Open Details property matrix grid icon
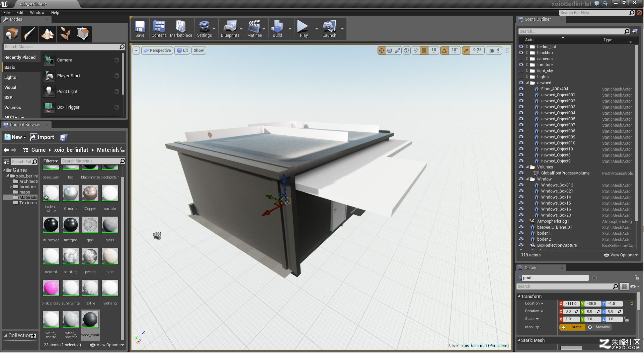 pos(624,286)
